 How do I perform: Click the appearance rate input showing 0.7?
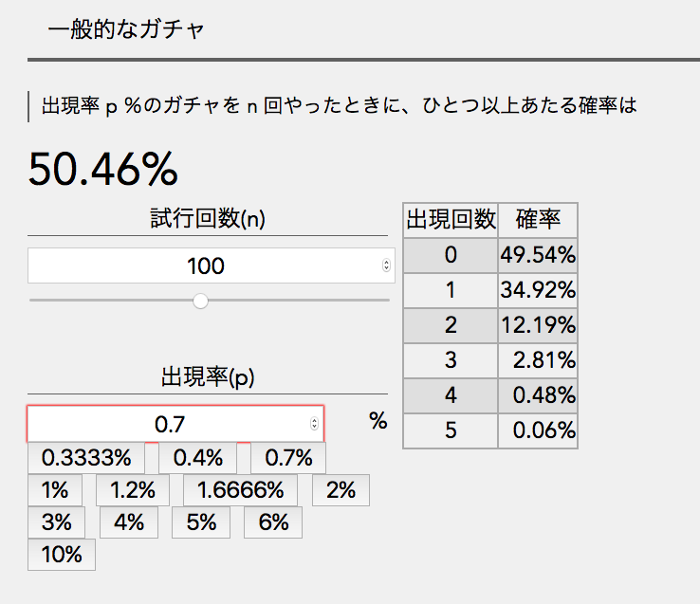(x=169, y=424)
